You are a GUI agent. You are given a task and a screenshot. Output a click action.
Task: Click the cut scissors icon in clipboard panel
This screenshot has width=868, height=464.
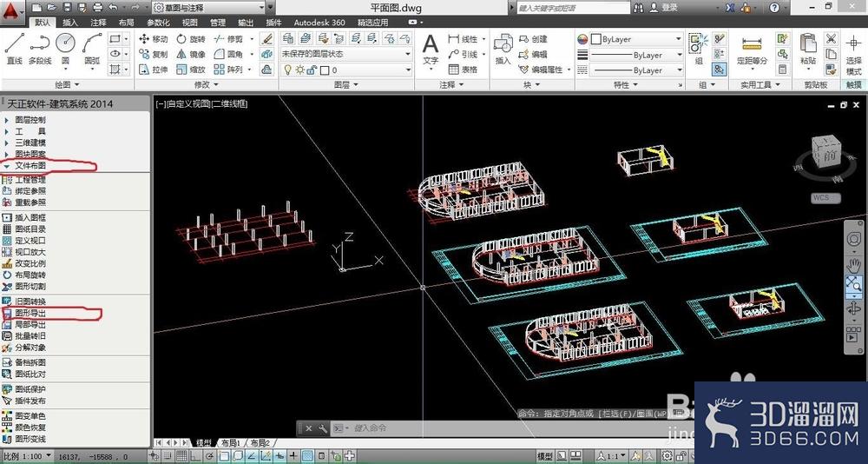pyautogui.click(x=831, y=39)
